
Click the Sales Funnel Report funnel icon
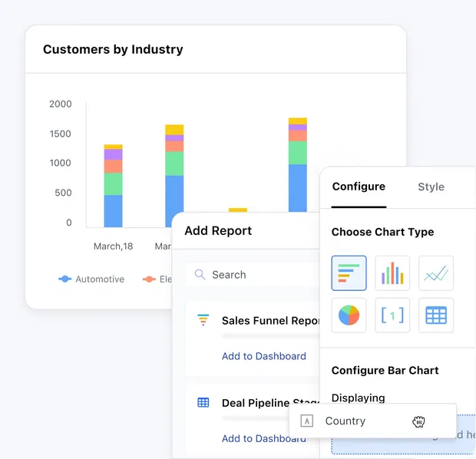coord(203,320)
